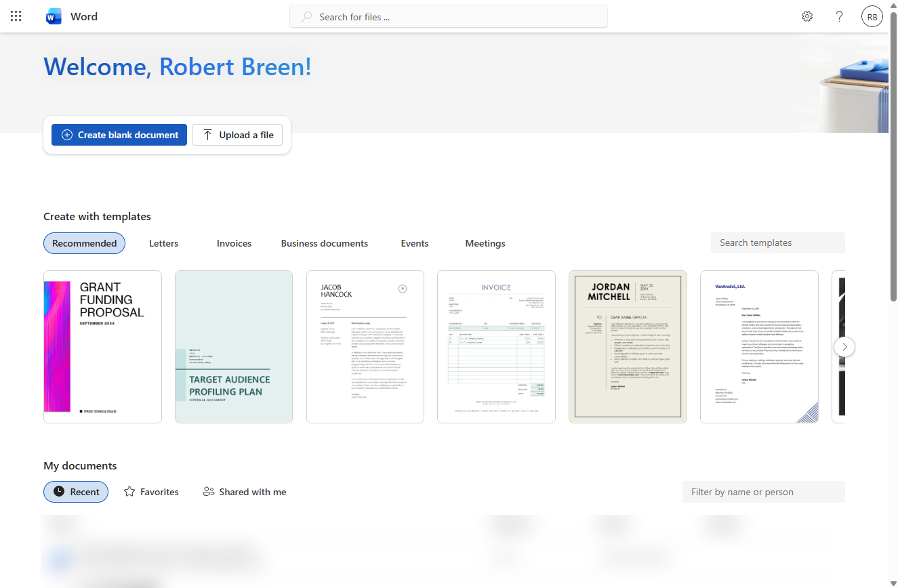Open the Invoice template thumbnail
Viewport: 898px width, 588px height.
[x=496, y=347]
